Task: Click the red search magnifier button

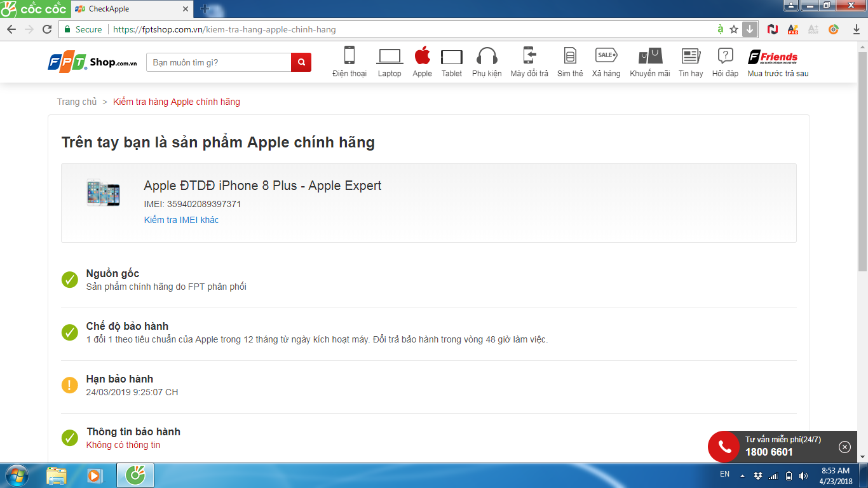Action: (301, 62)
